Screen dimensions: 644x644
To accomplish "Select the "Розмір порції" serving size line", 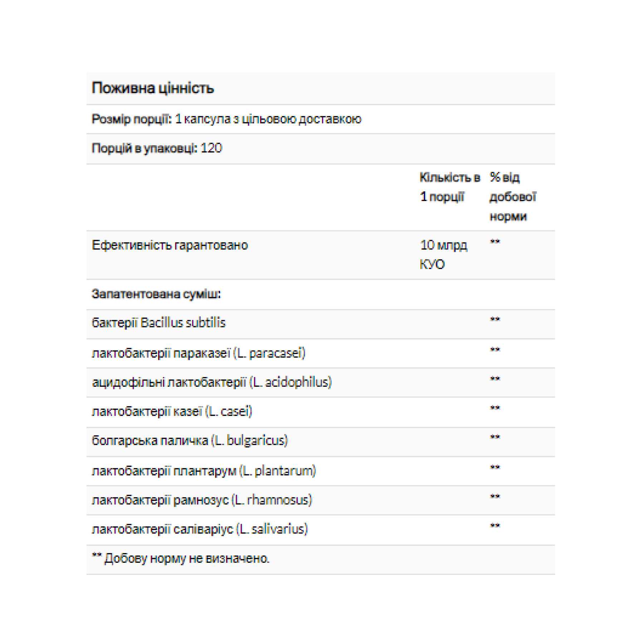I will 226,119.
